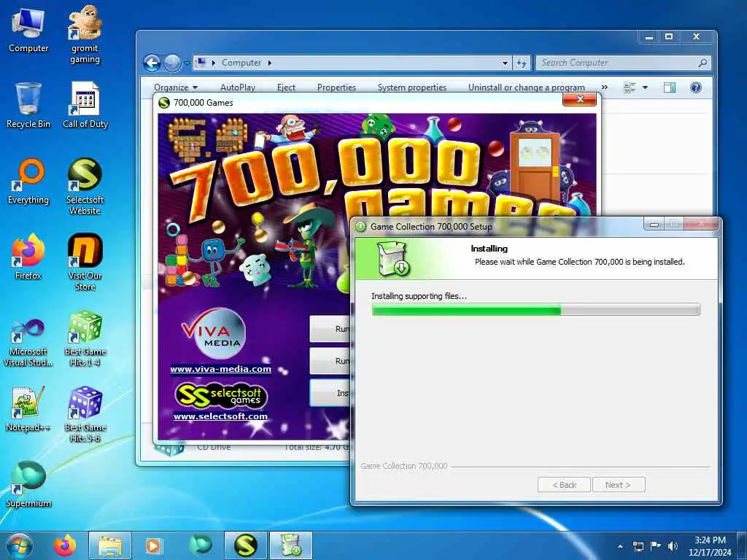Select the Recycle Bin icon
This screenshot has width=747, height=560.
click(28, 106)
